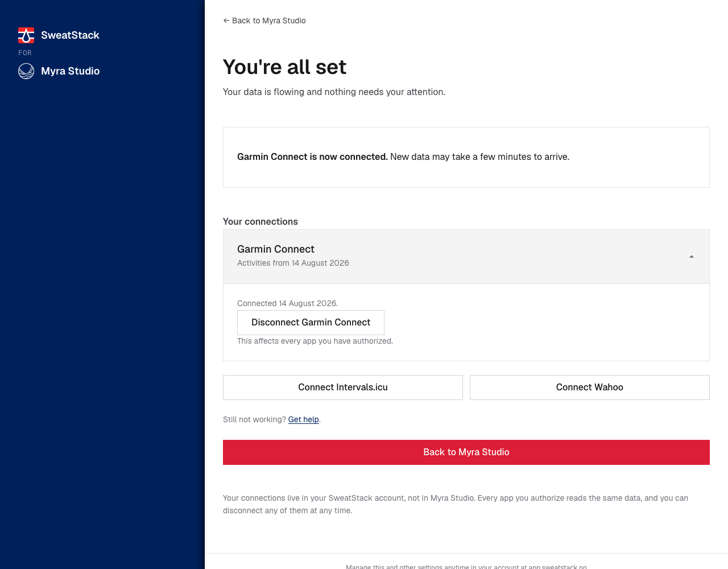Click the red Back to Myra Studio button
728x569 pixels.
(466, 452)
